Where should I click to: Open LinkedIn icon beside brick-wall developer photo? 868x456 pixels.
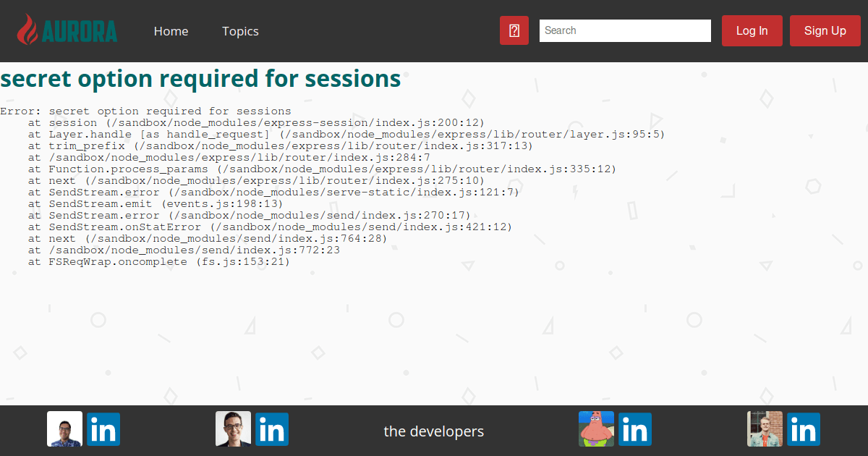click(x=804, y=429)
